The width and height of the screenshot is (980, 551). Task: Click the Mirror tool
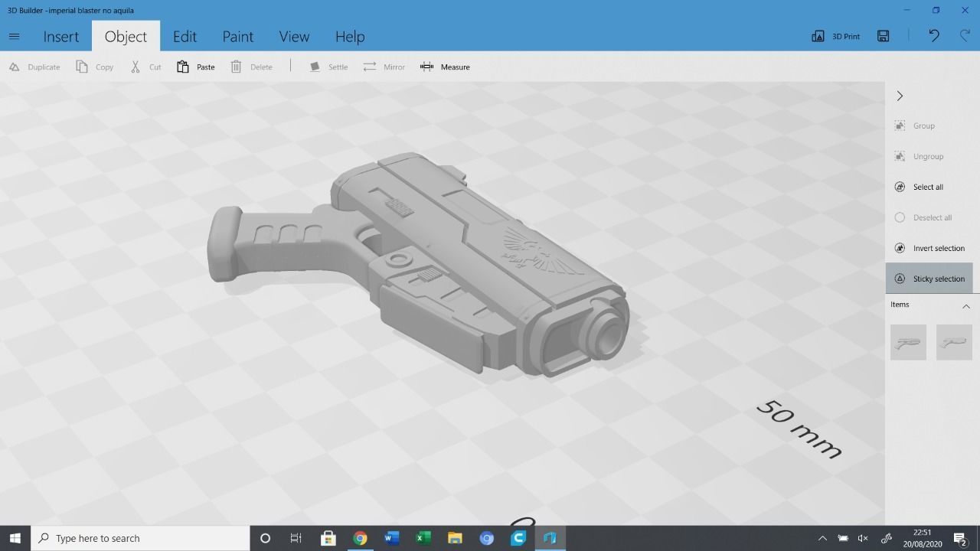pos(384,67)
